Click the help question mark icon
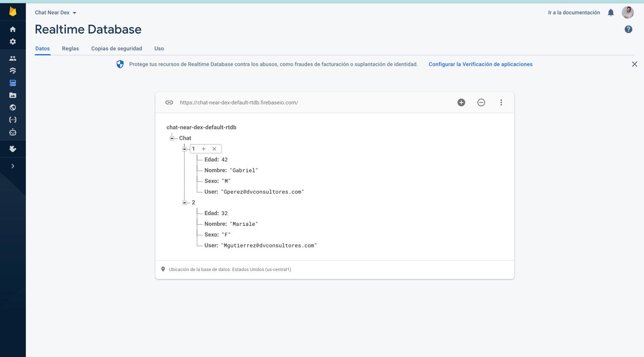Viewport: 644px width, 357px height. [628, 29]
